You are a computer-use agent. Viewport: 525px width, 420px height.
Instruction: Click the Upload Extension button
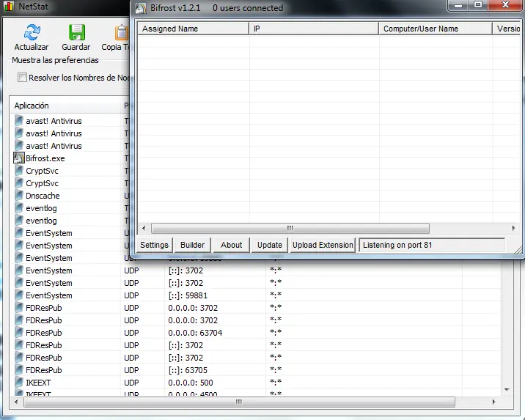click(323, 245)
